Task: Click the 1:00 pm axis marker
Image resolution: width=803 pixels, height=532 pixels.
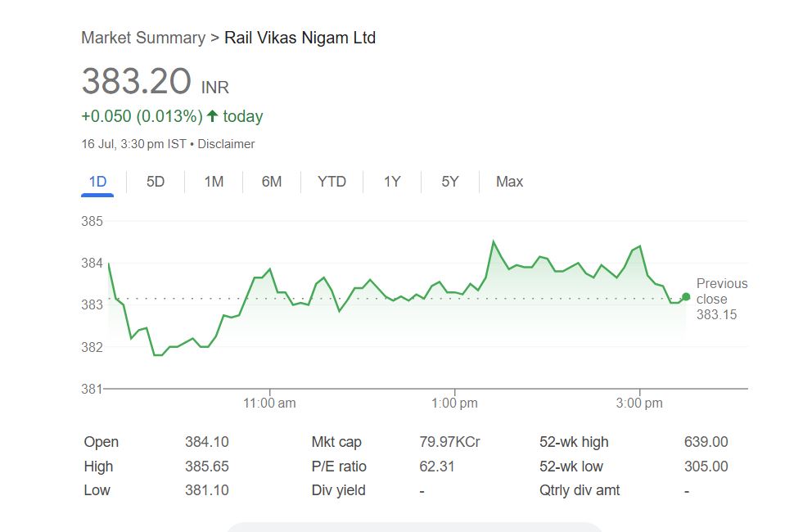Action: coord(454,404)
